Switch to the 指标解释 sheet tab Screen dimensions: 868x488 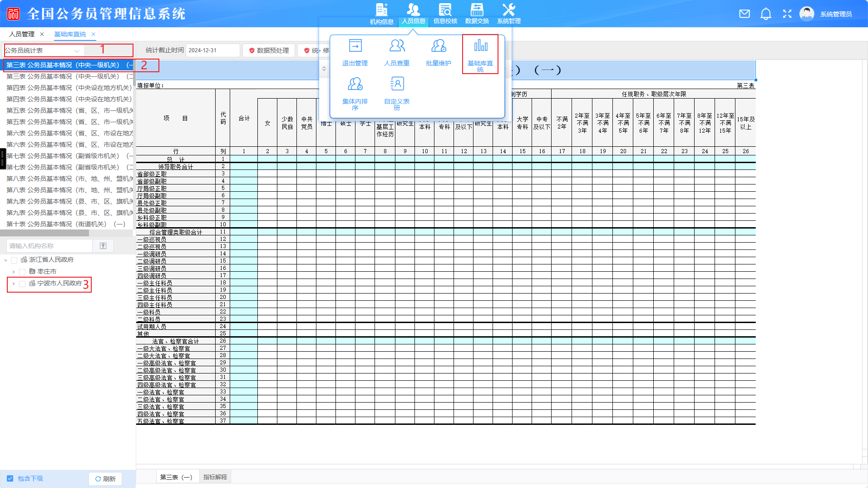click(x=215, y=477)
